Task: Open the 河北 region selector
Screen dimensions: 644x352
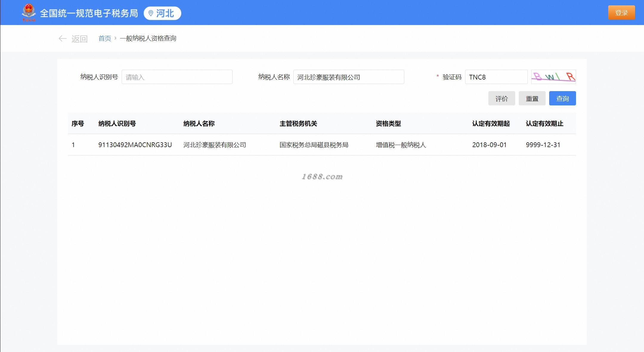Action: (x=162, y=13)
